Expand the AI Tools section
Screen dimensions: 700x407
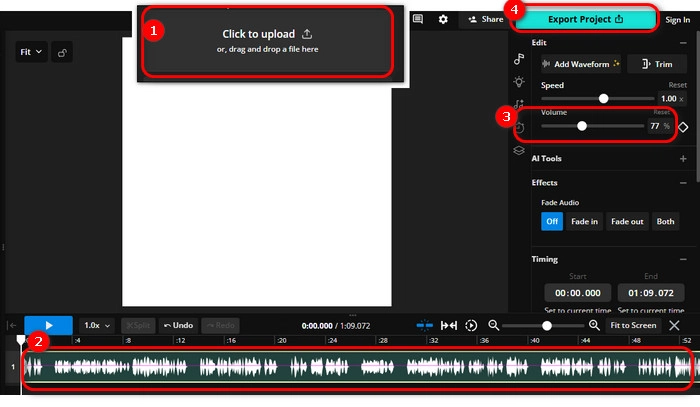click(683, 158)
